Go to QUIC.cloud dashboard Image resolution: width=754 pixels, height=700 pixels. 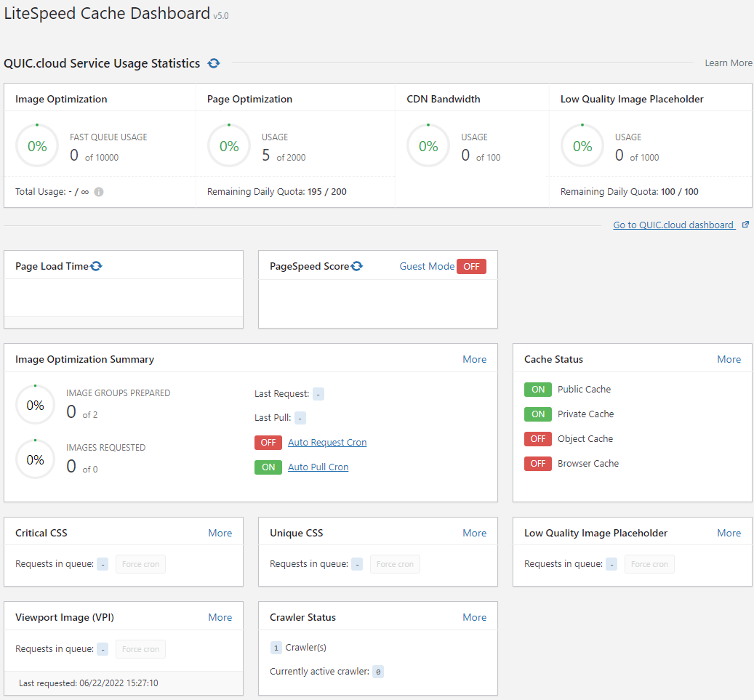click(674, 225)
